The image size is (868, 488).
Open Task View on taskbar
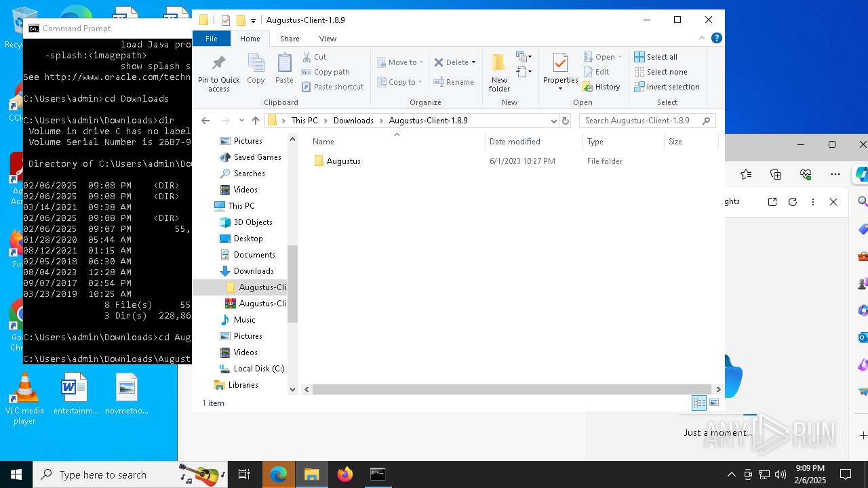coord(244,474)
